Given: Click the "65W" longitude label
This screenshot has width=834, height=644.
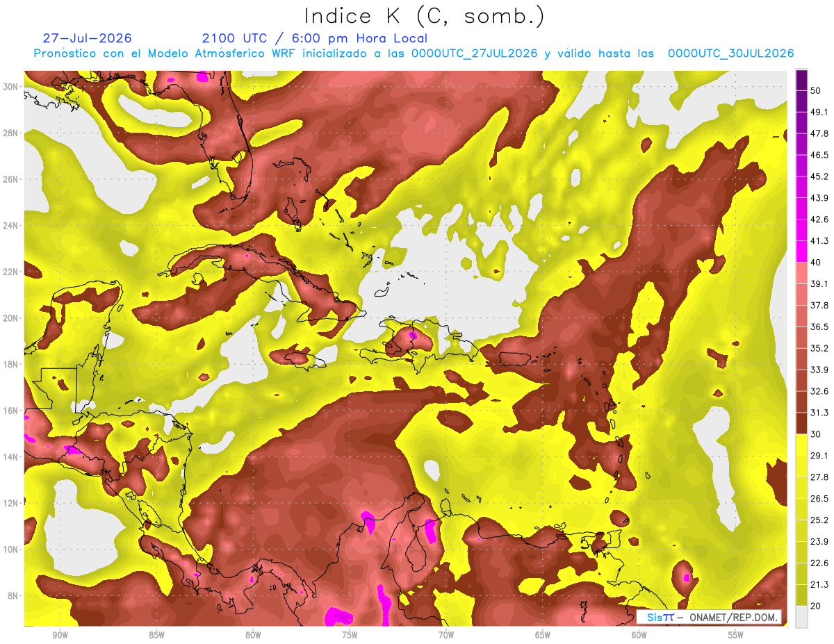Looking at the screenshot, I should pyautogui.click(x=543, y=636).
